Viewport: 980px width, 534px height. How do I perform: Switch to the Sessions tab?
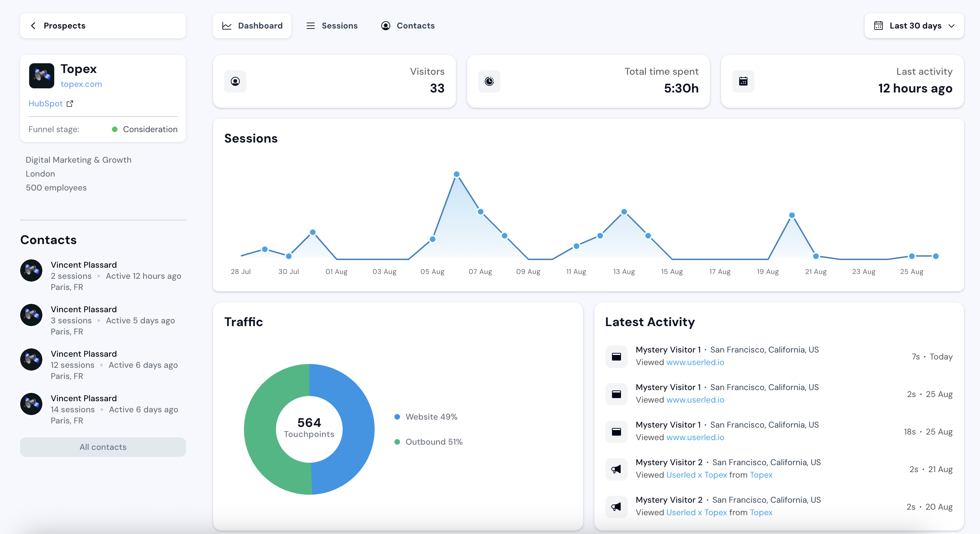332,25
